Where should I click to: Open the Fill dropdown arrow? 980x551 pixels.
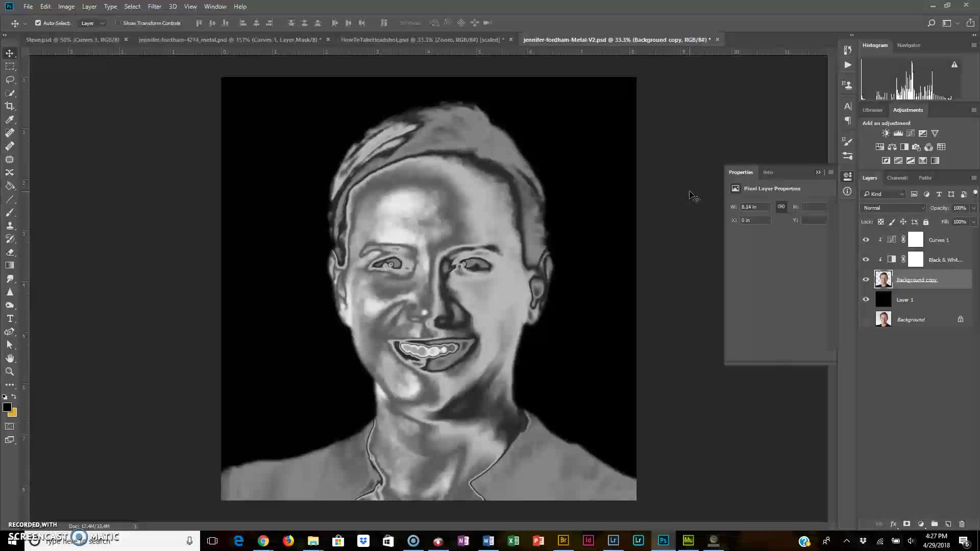click(x=973, y=222)
